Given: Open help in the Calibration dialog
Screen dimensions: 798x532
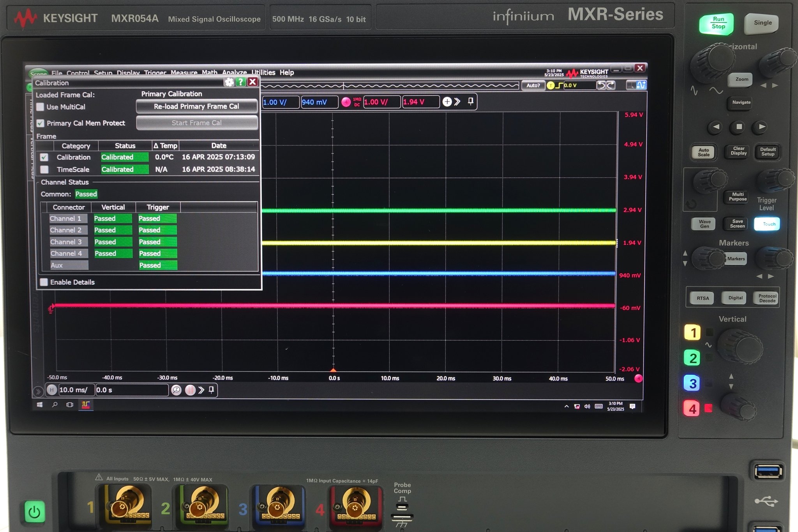Looking at the screenshot, I should [241, 82].
